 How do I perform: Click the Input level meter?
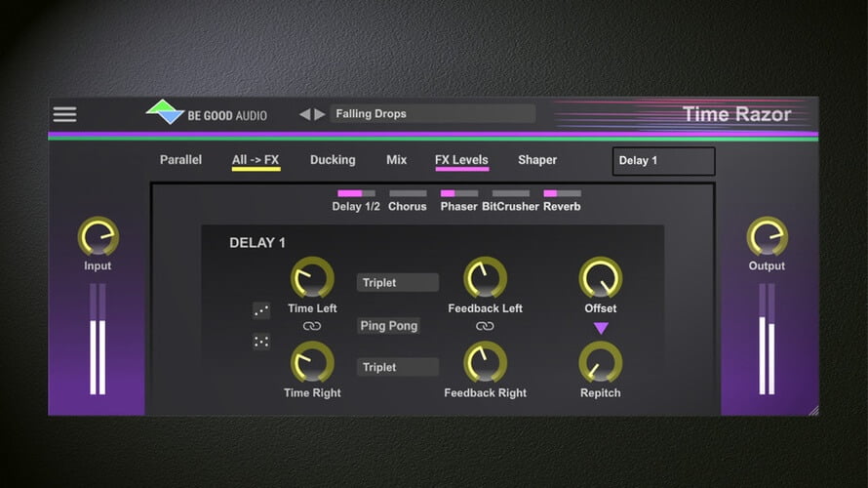coord(98,339)
